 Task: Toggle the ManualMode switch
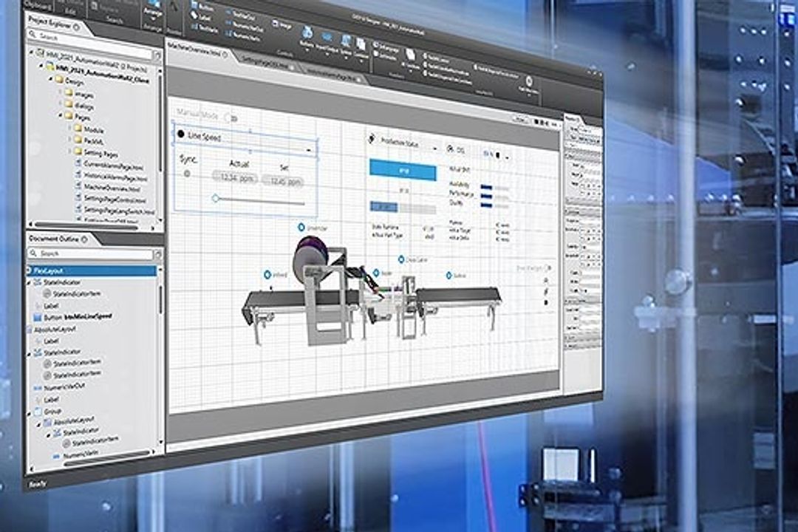pos(232,118)
